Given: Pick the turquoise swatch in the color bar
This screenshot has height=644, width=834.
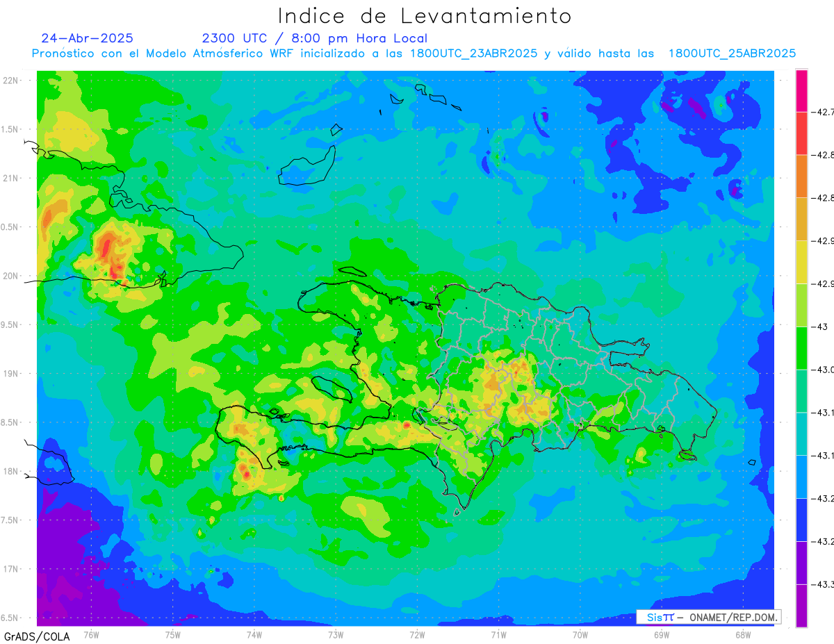Looking at the screenshot, I should pos(801,434).
